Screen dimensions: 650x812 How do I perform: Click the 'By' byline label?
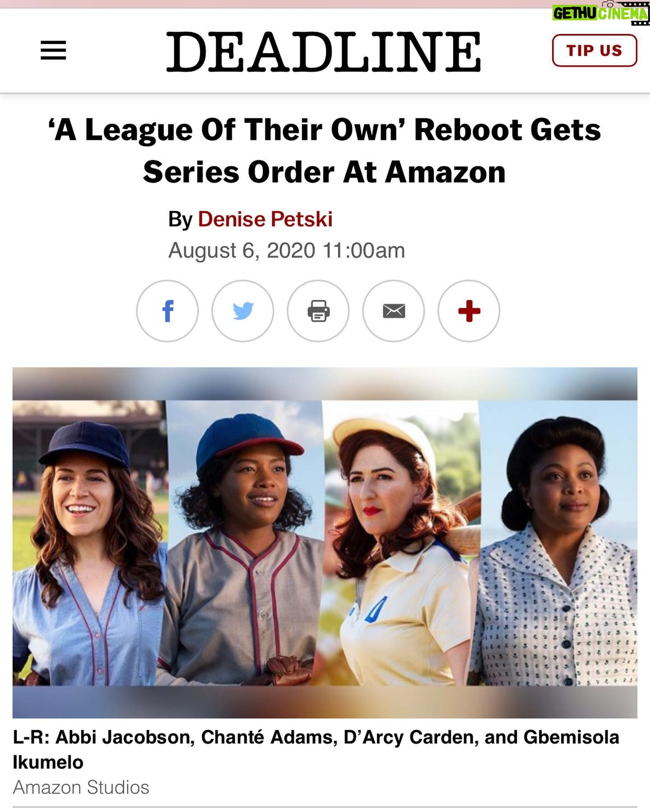point(180,220)
